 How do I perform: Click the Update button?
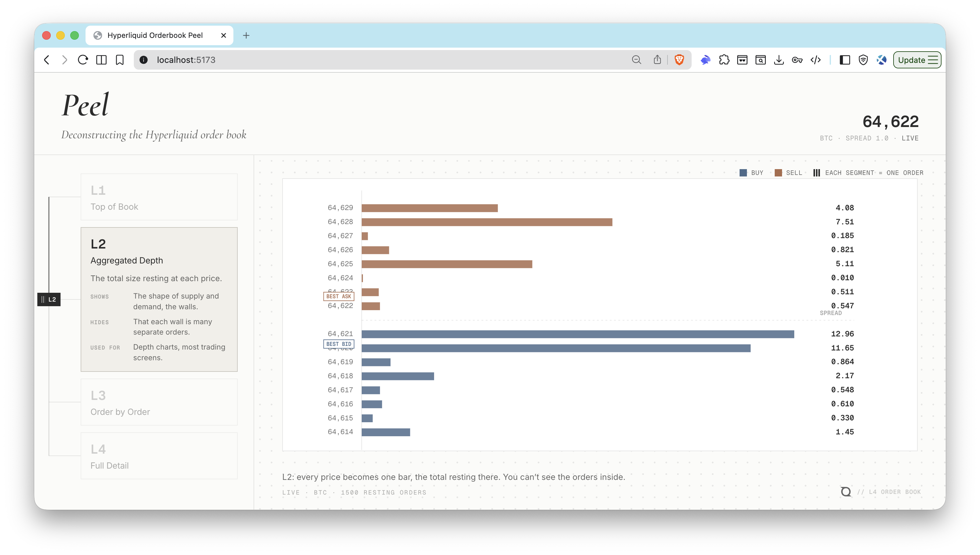click(917, 60)
